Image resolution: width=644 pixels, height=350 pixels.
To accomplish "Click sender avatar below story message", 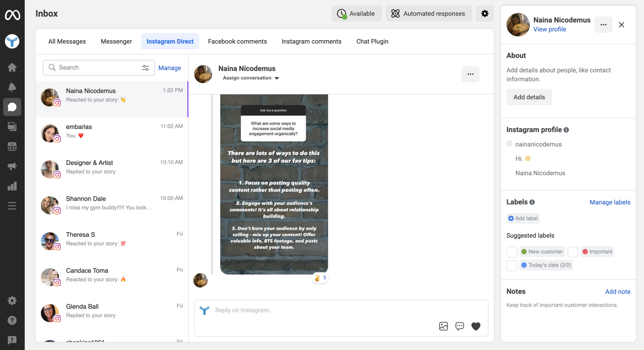I will (200, 280).
